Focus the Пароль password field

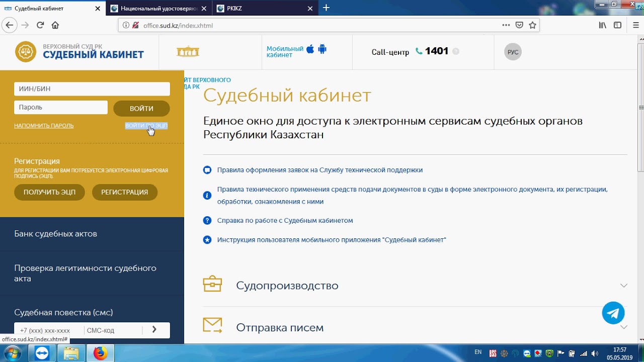point(61,108)
